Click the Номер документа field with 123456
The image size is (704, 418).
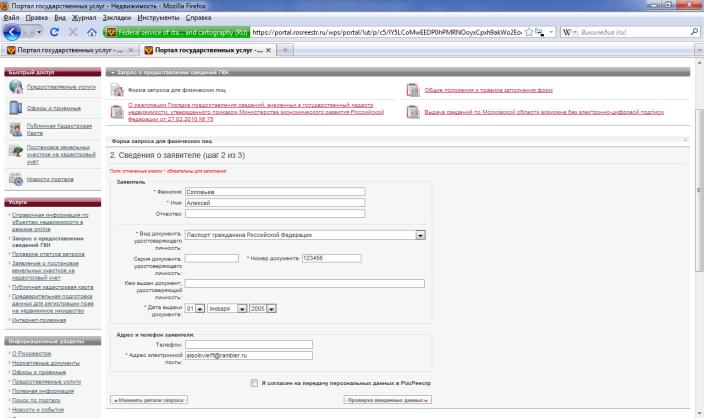pyautogui.click(x=331, y=258)
